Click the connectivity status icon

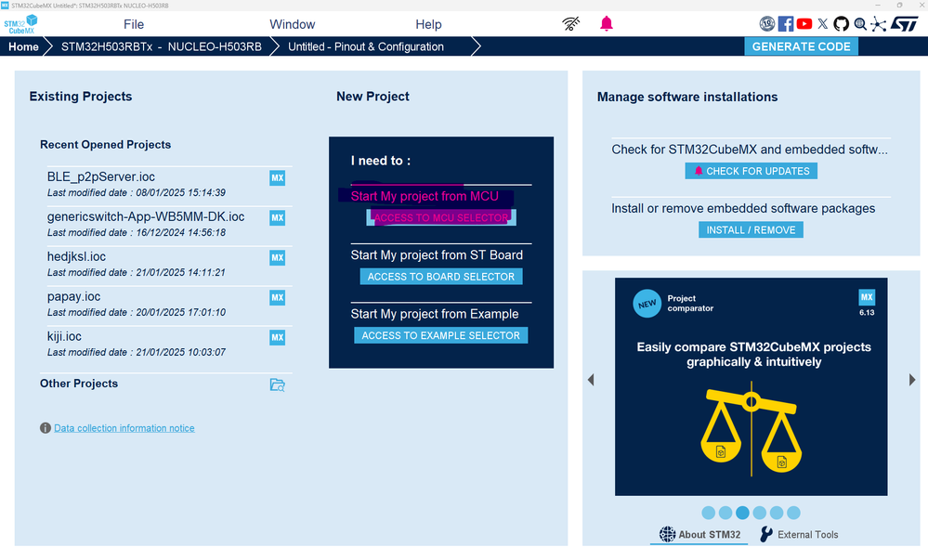[x=570, y=23]
